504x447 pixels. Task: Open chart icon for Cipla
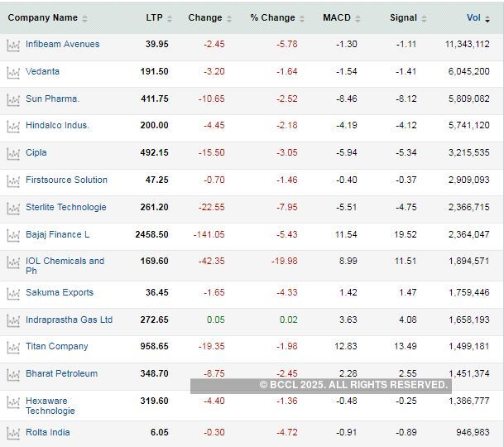pos(13,154)
